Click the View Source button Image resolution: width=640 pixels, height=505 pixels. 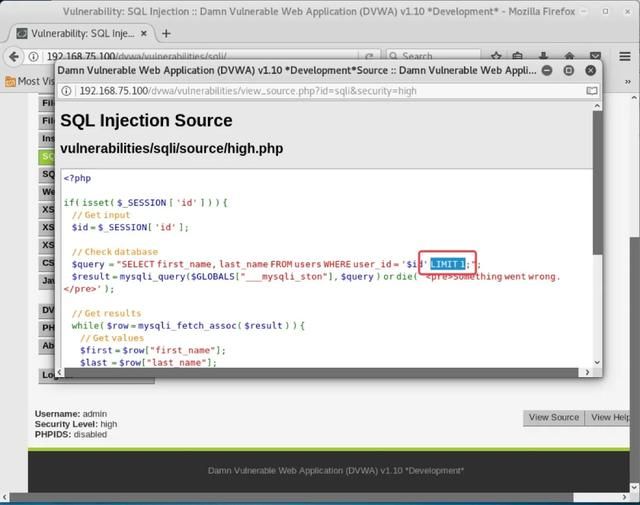553,417
